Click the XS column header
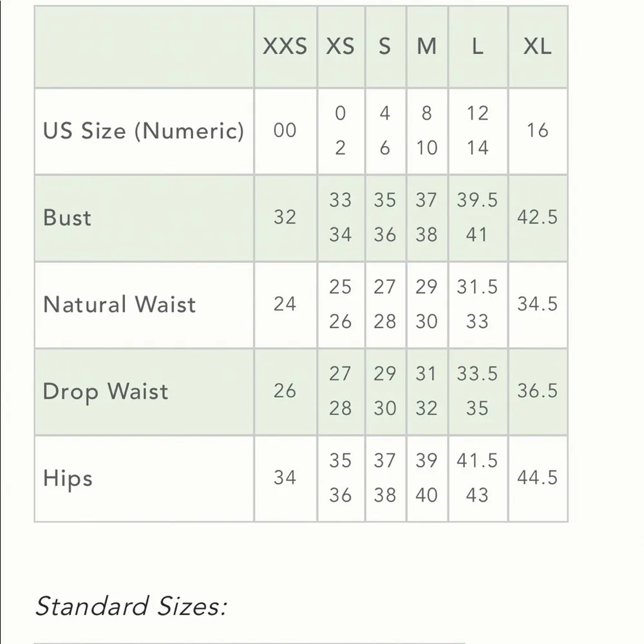Viewport: 644px width, 644px height. click(x=341, y=46)
